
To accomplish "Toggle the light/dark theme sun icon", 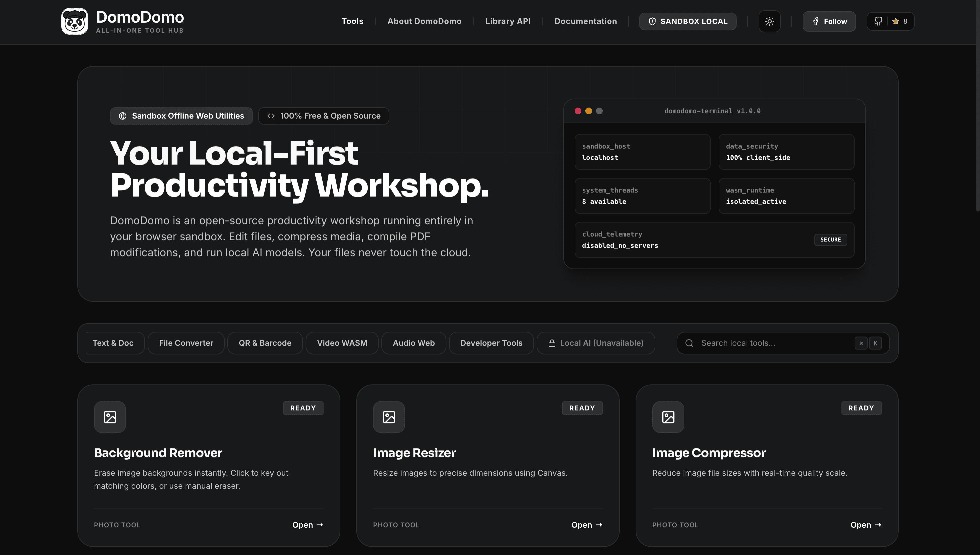I will 769,21.
